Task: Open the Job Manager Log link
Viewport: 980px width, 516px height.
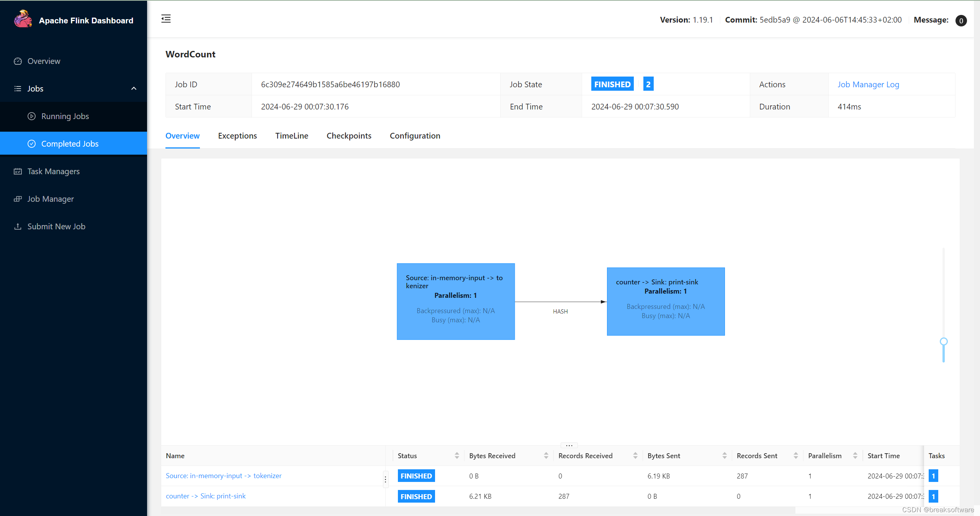Action: click(x=868, y=85)
